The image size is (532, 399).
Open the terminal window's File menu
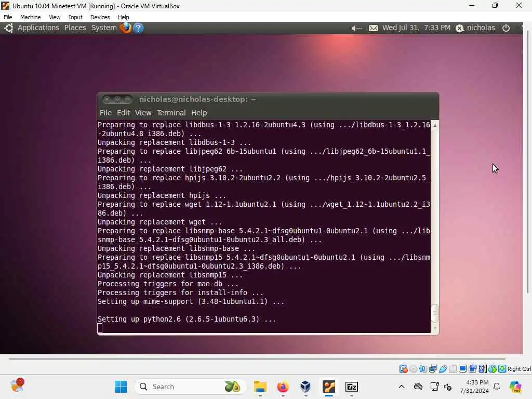pyautogui.click(x=105, y=113)
